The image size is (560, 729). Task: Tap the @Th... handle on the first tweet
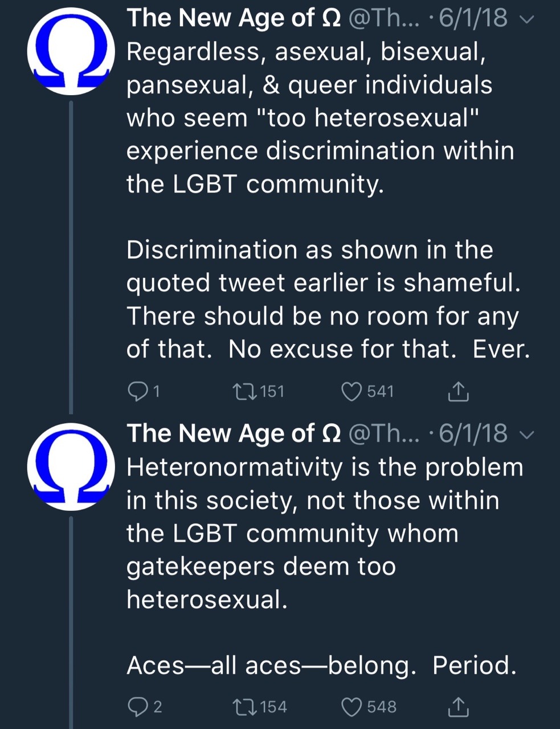click(383, 18)
